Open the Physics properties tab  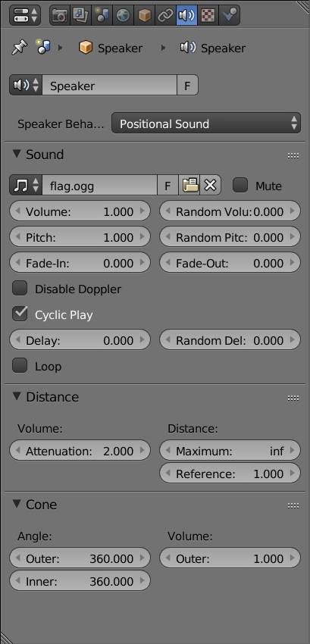[x=229, y=16]
